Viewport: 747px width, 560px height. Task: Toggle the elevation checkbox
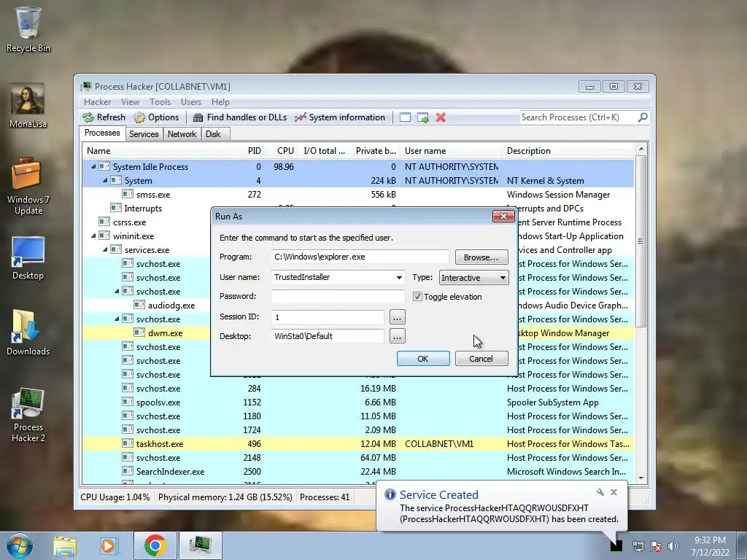(x=417, y=296)
